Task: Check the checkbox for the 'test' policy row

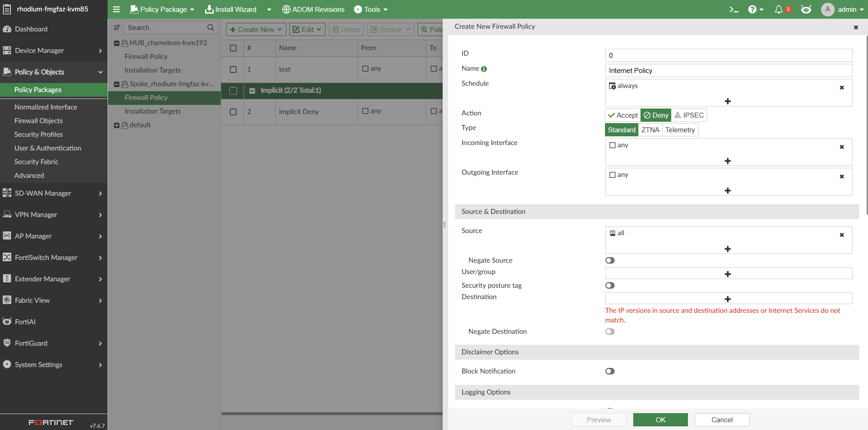Action: click(233, 69)
